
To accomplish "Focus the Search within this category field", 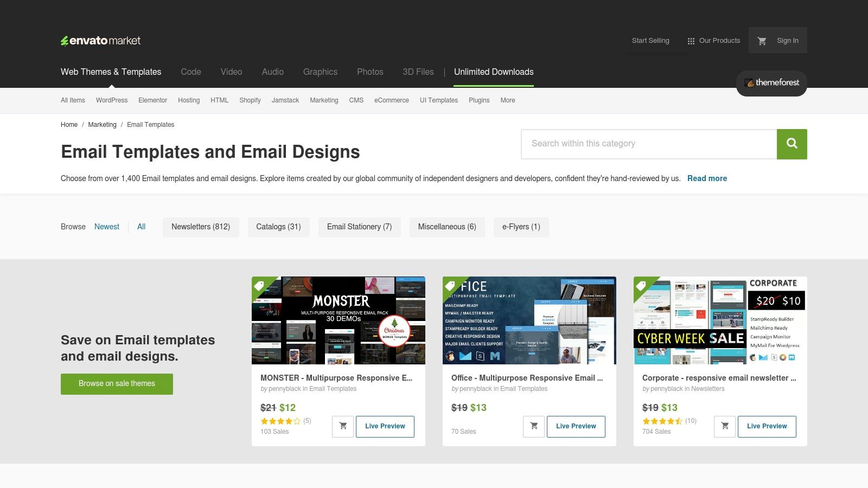I will tap(649, 144).
